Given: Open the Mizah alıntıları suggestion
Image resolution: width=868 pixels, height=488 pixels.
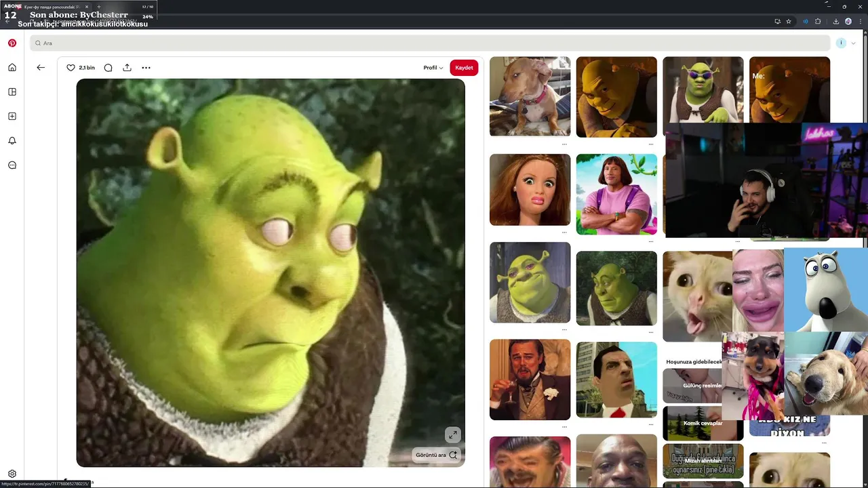Looking at the screenshot, I should (x=703, y=461).
